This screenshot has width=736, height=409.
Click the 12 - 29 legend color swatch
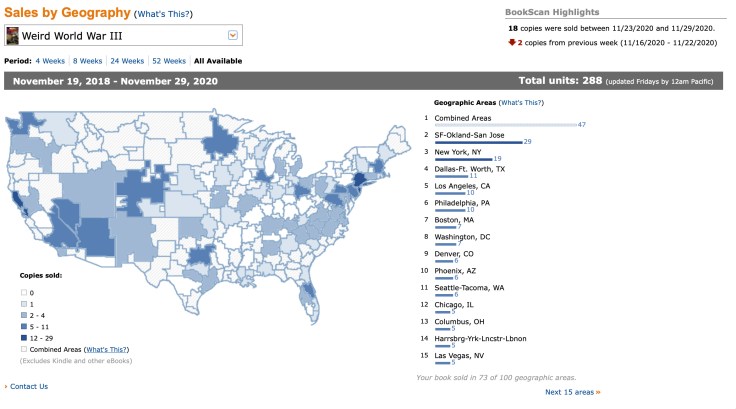(x=23, y=337)
